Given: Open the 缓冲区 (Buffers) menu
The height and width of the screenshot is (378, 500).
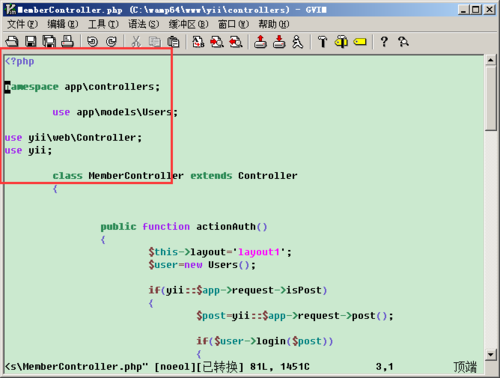Looking at the screenshot, I should [188, 24].
